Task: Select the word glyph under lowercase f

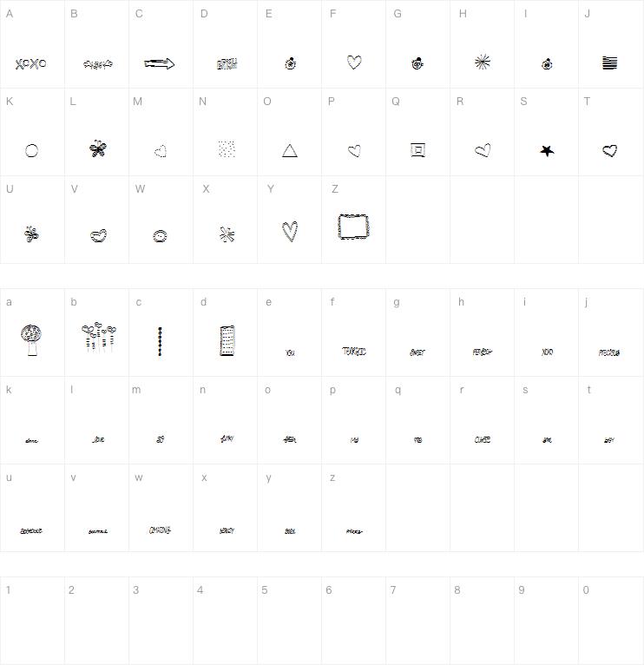Action: (x=354, y=351)
